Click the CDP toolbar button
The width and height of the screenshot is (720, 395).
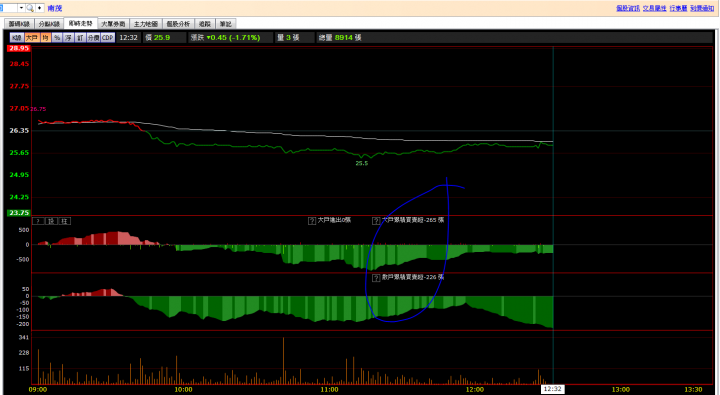pyautogui.click(x=107, y=38)
